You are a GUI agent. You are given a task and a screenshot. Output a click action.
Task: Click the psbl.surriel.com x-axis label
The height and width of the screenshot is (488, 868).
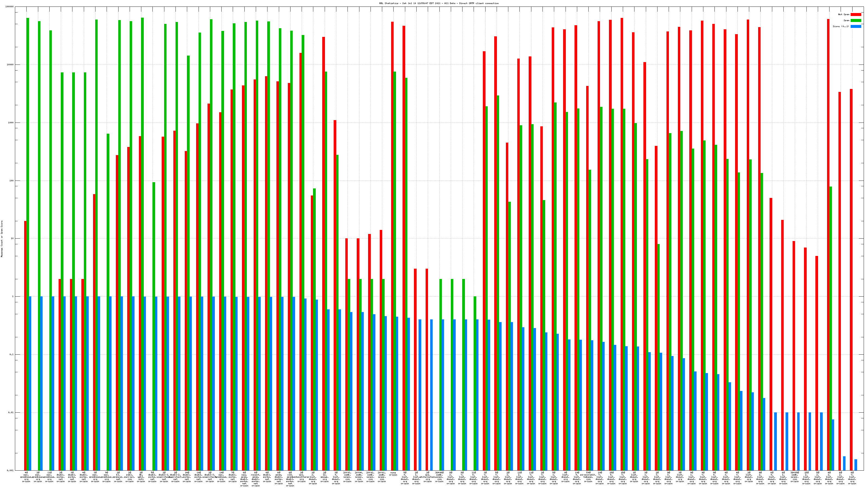[130, 477]
